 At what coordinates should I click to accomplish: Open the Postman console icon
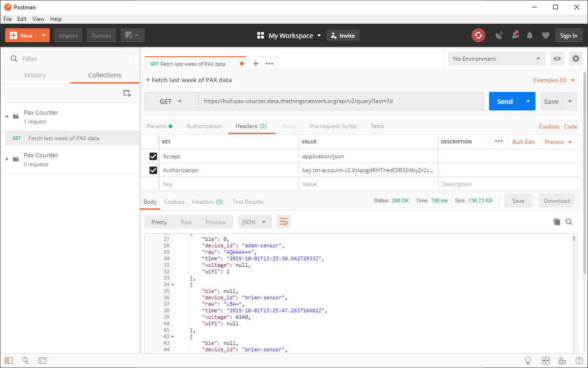coord(42,360)
